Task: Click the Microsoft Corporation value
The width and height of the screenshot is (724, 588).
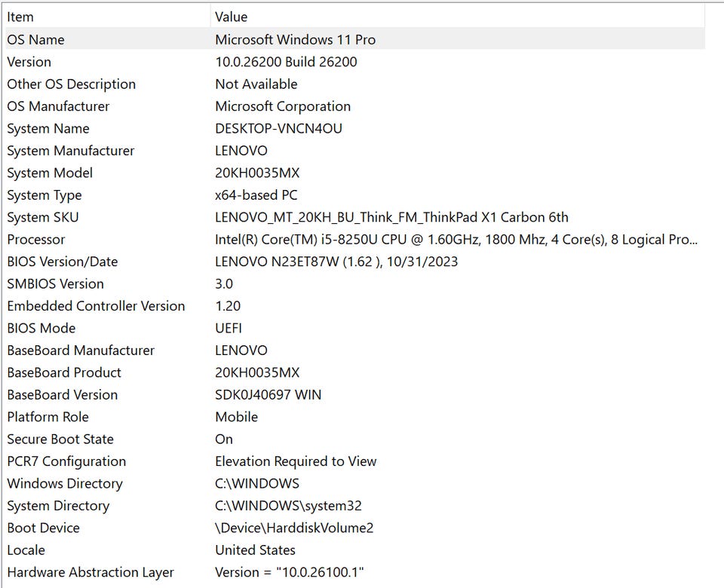Action: [283, 106]
